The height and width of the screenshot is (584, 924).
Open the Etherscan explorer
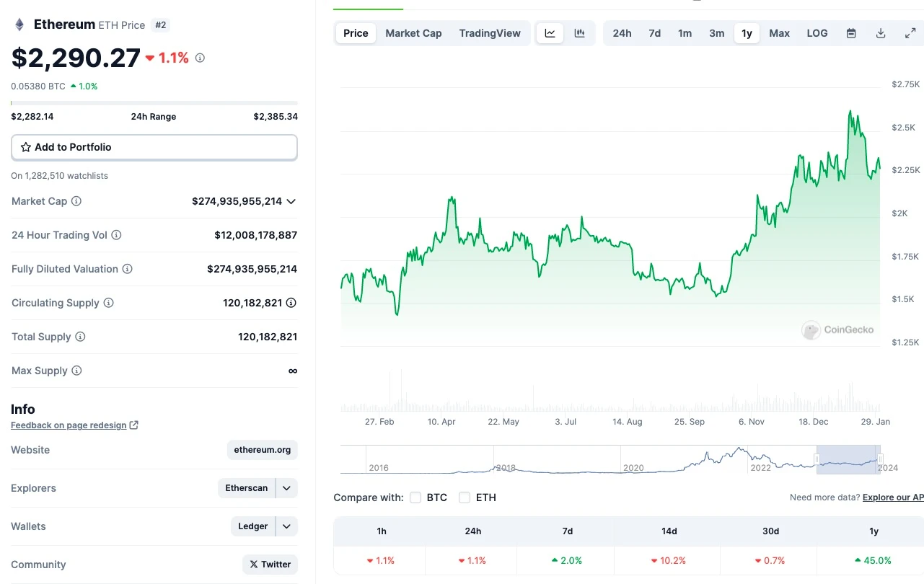(247, 488)
